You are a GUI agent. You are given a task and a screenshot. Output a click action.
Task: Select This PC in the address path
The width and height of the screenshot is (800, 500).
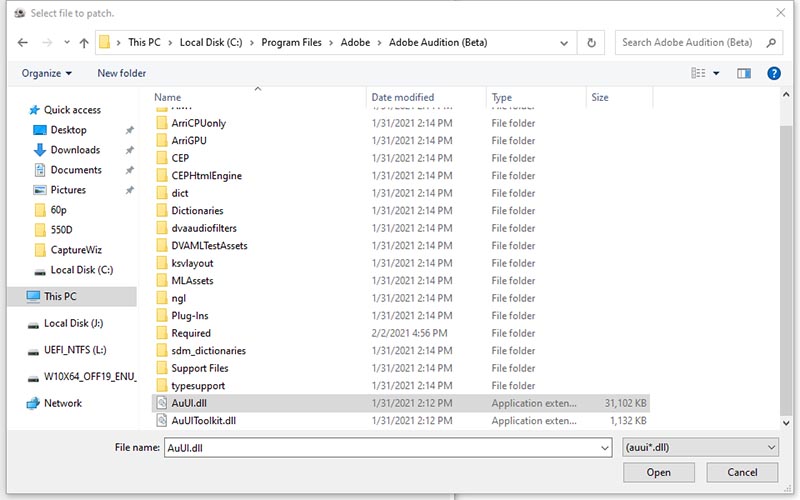tap(144, 43)
